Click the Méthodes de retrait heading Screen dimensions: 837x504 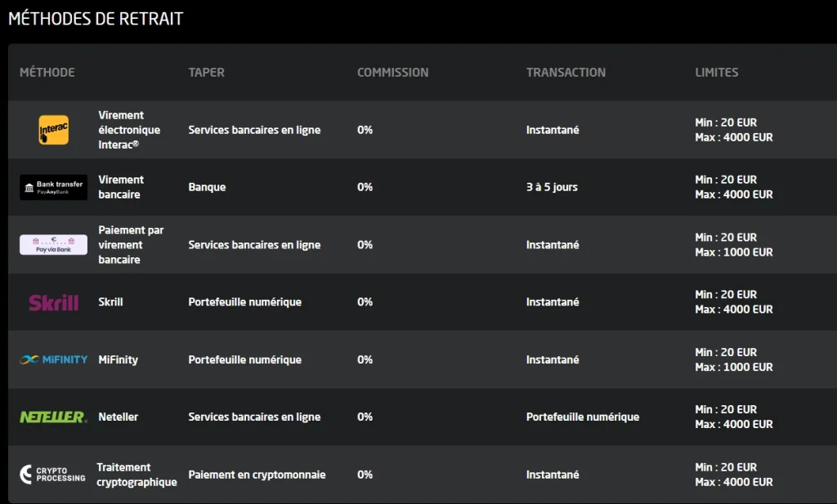[x=96, y=19]
